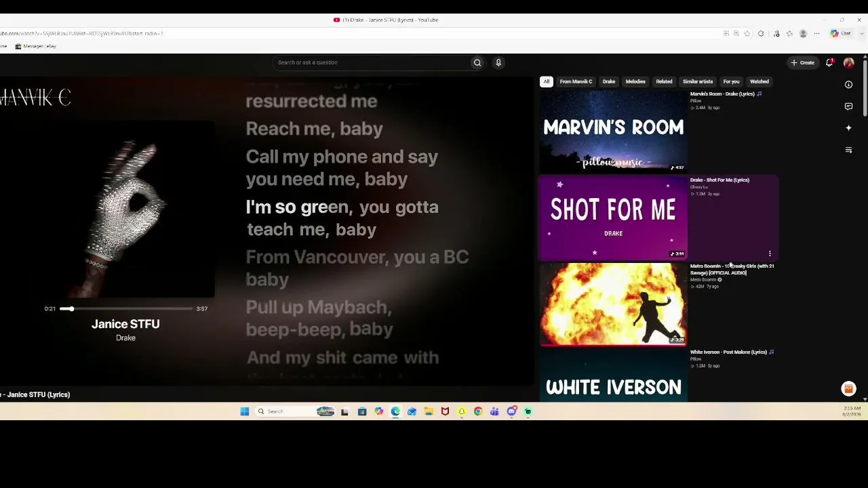Screen dimensions: 868x488
Task: Open Discord from the taskbar
Action: tap(511, 411)
